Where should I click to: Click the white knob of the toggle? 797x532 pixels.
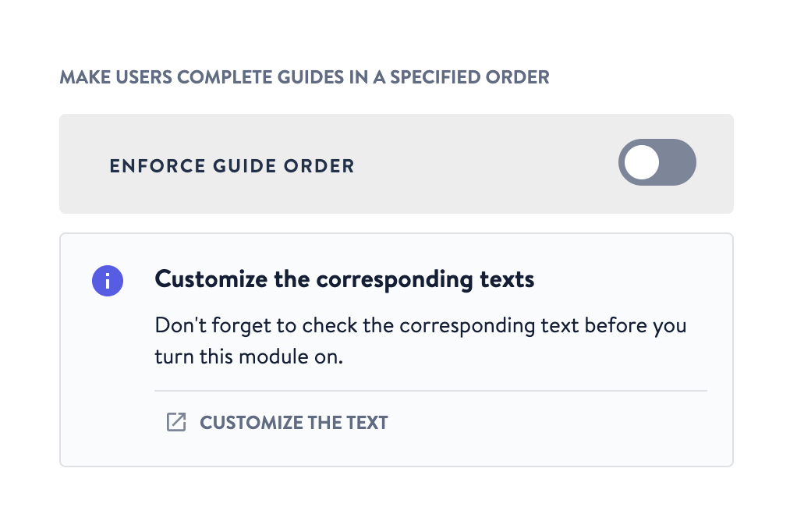point(643,163)
